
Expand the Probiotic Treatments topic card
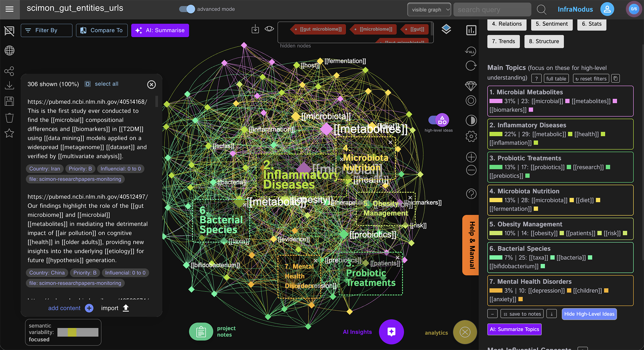[560, 167]
